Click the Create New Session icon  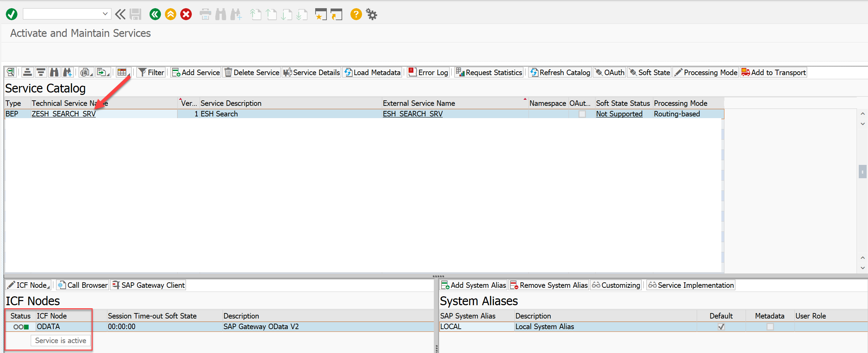321,14
